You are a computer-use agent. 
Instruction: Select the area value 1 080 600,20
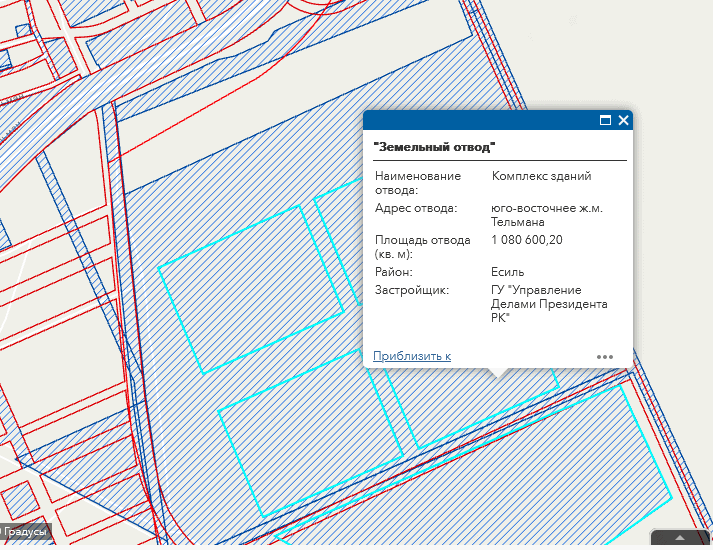pos(527,240)
